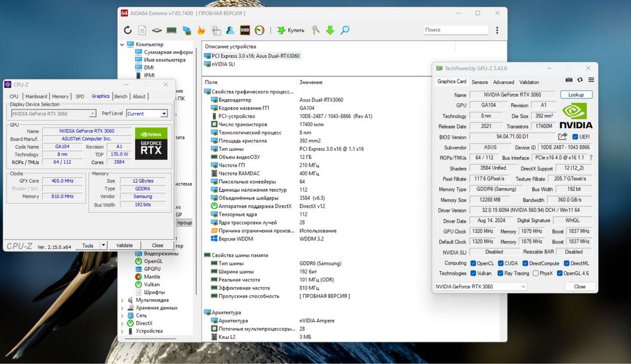Toggle the PhysX checkbox in GPU-Z
This screenshot has height=364, width=631.
point(536,273)
